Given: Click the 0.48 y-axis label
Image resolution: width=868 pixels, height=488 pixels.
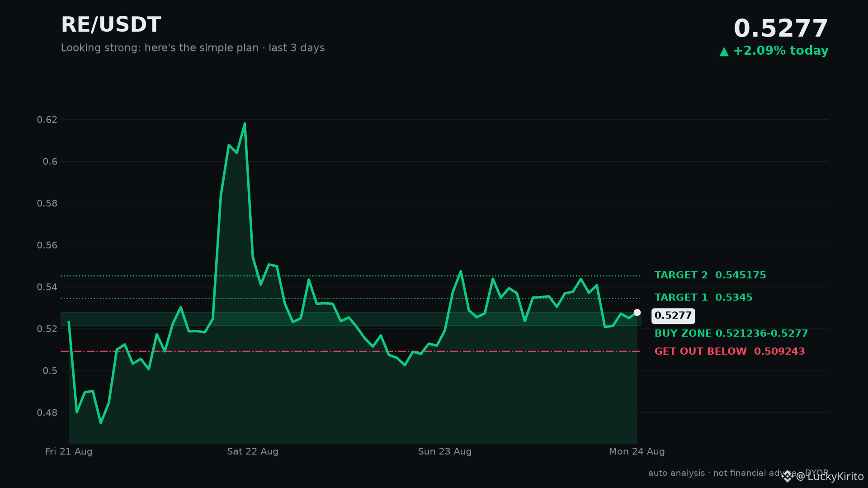Looking at the screenshot, I should (x=47, y=413).
